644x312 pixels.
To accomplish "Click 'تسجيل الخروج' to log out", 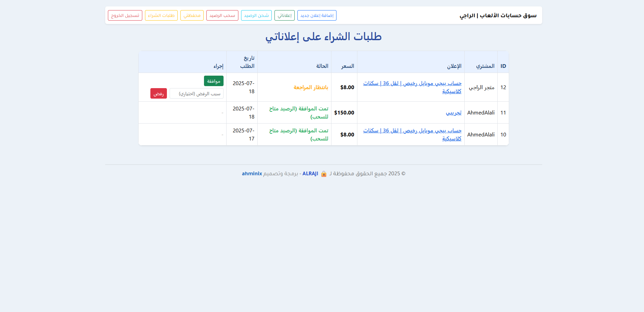I will [125, 15].
